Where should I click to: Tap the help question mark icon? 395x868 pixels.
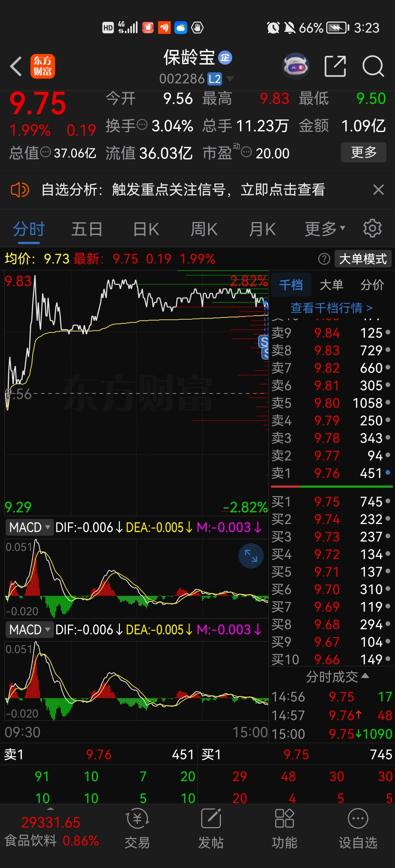point(324,259)
